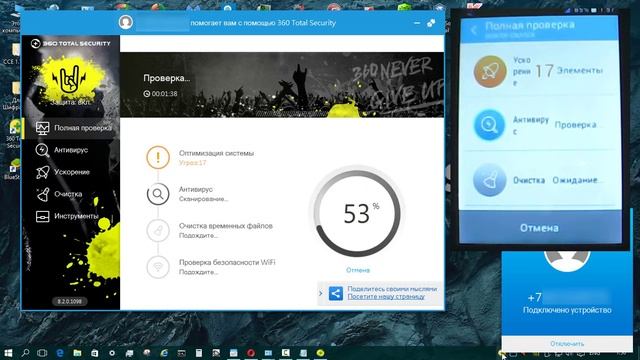This screenshot has width=640, height=360.
Task: Click the Проверка безопасности WiFi icon
Action: [158, 267]
